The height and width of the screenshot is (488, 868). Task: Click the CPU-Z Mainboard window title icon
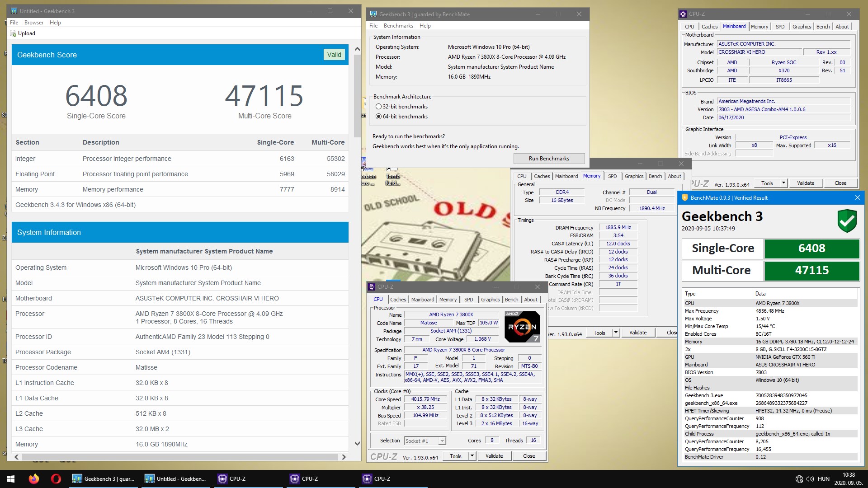683,14
